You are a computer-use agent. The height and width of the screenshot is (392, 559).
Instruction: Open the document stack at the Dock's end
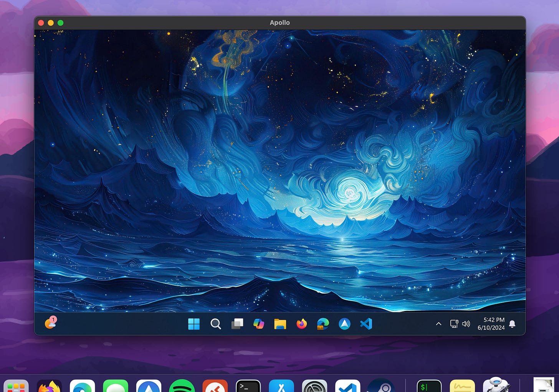coord(544,385)
